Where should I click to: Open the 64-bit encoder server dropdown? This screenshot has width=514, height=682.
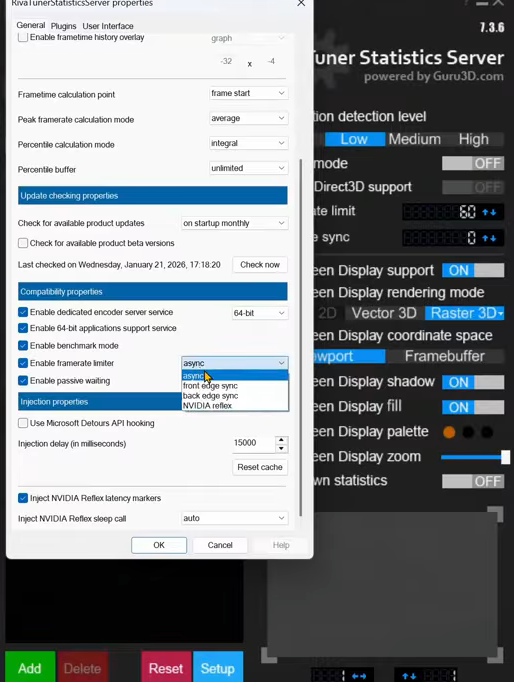click(x=260, y=313)
